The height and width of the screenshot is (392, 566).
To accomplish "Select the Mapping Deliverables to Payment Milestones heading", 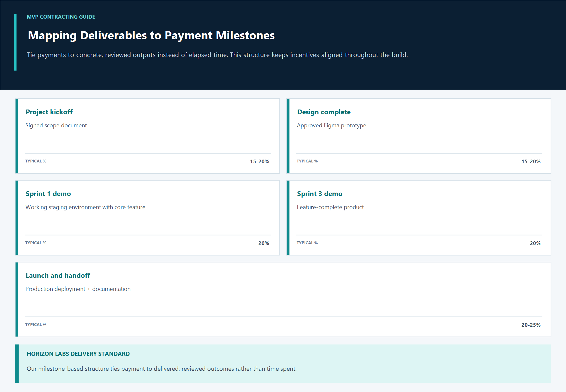I will click(151, 35).
